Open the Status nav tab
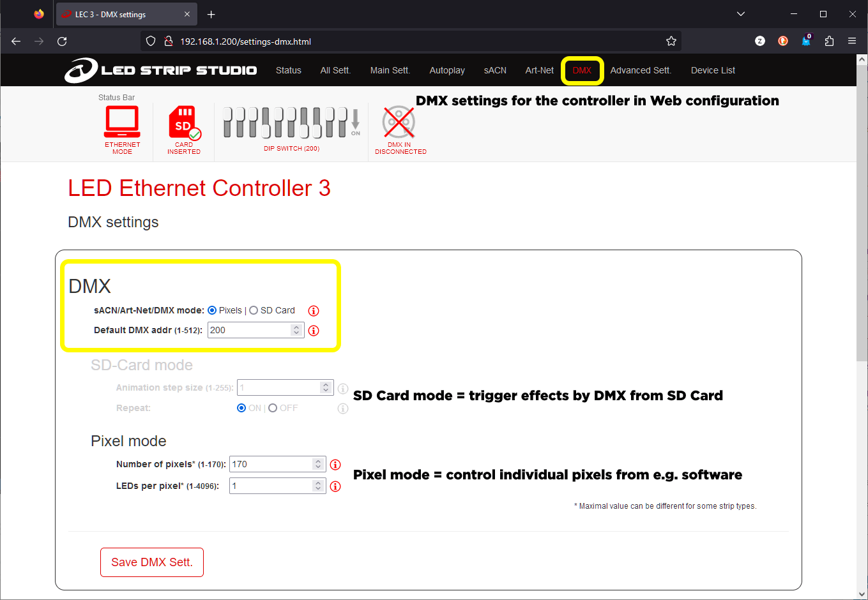868x600 pixels. point(289,70)
